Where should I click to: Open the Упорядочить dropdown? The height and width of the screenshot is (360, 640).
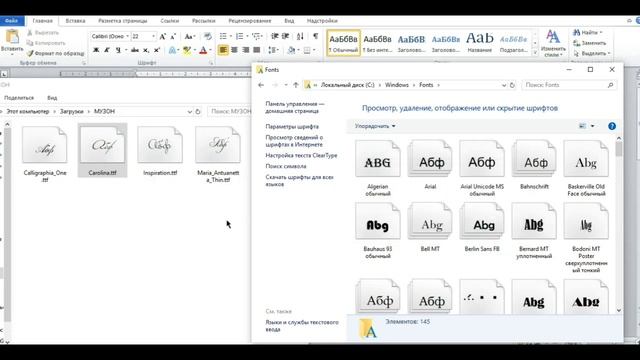tap(375, 126)
